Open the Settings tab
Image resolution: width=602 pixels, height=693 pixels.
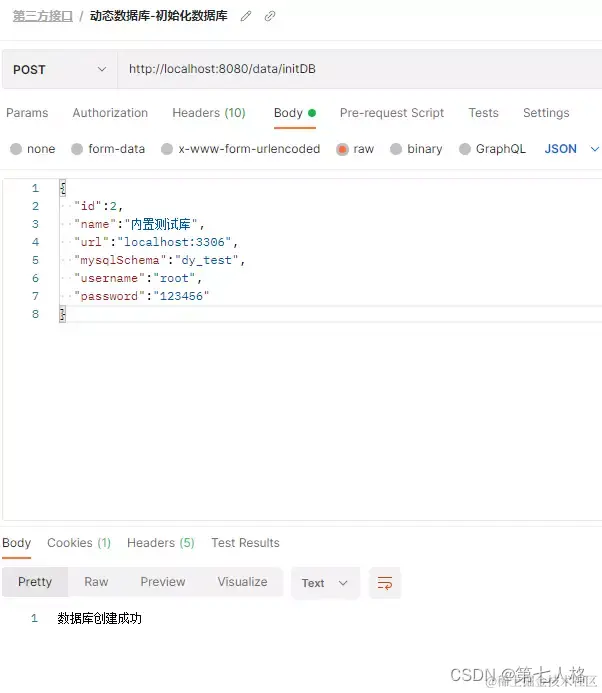[x=546, y=113]
